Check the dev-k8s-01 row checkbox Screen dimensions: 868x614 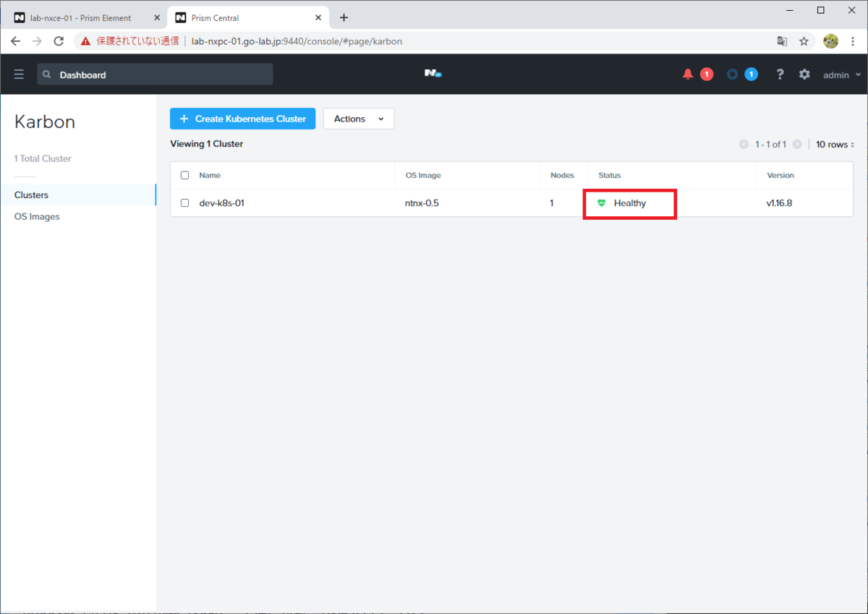tap(184, 203)
